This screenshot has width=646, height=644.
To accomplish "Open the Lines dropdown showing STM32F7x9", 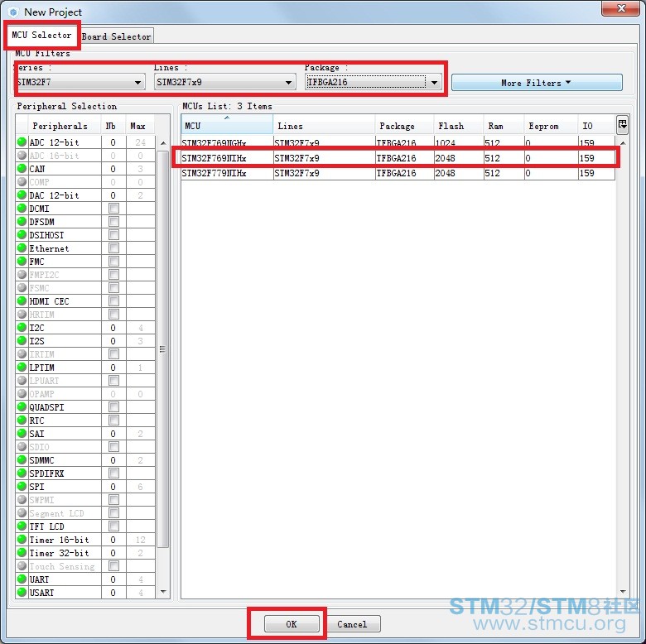I will (225, 82).
